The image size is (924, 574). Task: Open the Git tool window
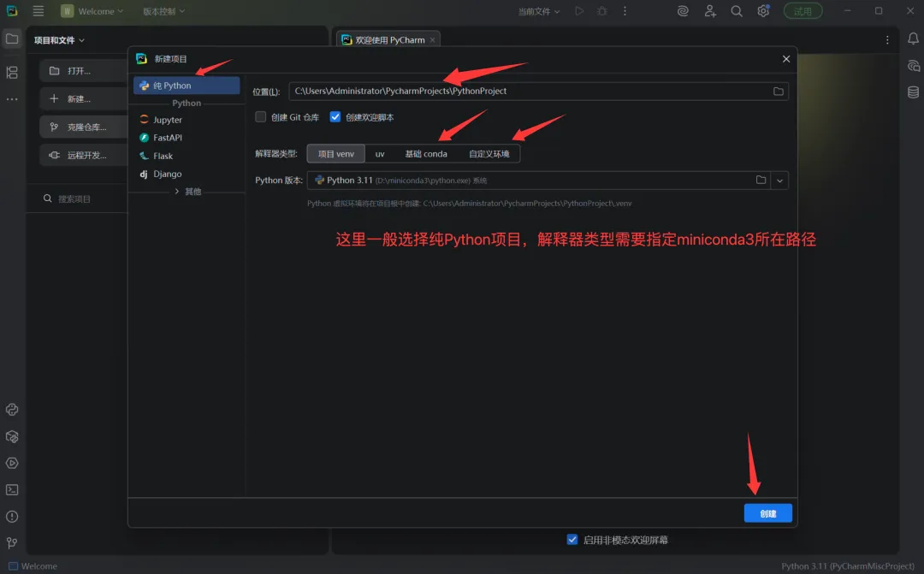pos(12,542)
